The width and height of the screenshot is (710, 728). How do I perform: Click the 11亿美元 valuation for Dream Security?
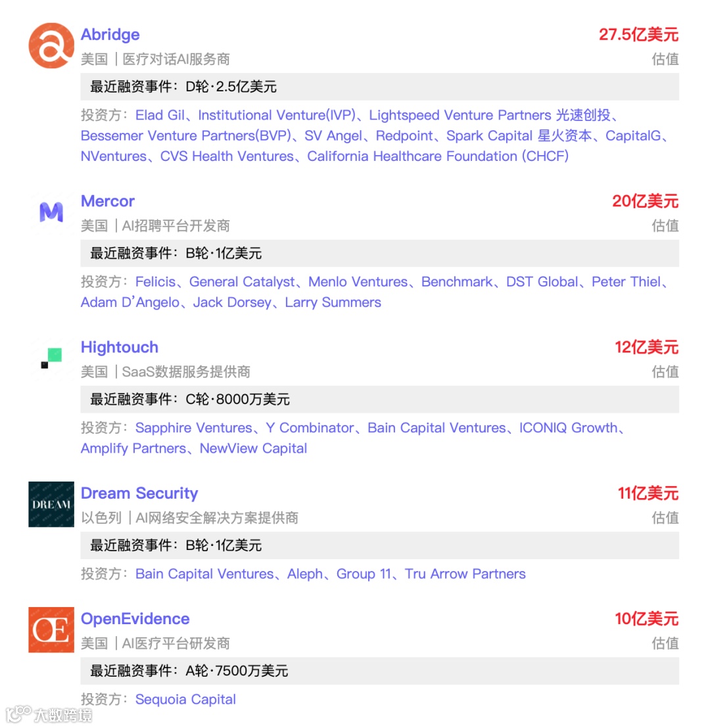(x=648, y=493)
